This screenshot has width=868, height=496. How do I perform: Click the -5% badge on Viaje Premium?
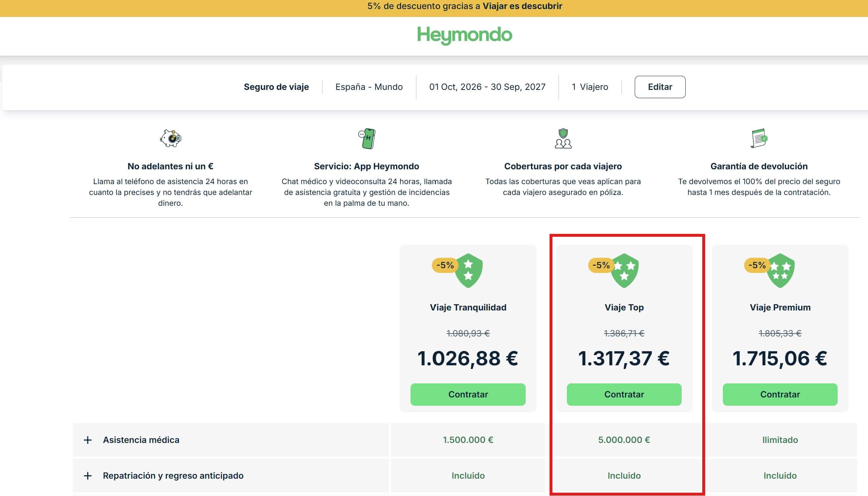(757, 265)
